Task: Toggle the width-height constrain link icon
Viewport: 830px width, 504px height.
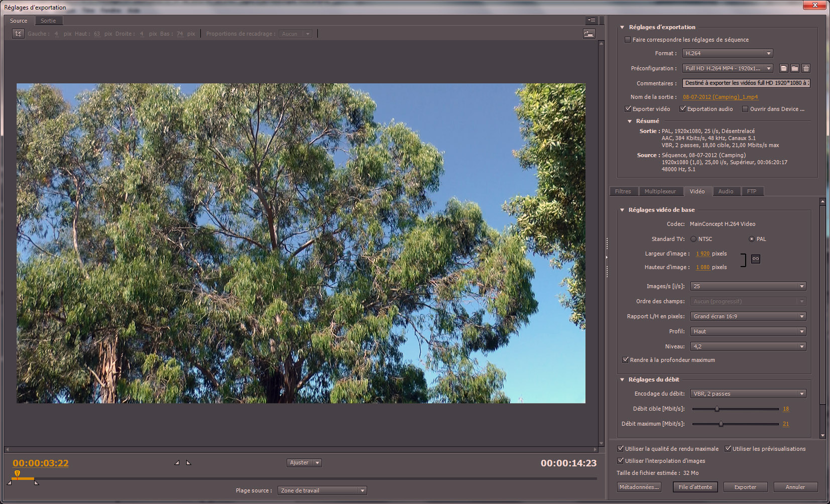Action: pos(756,259)
